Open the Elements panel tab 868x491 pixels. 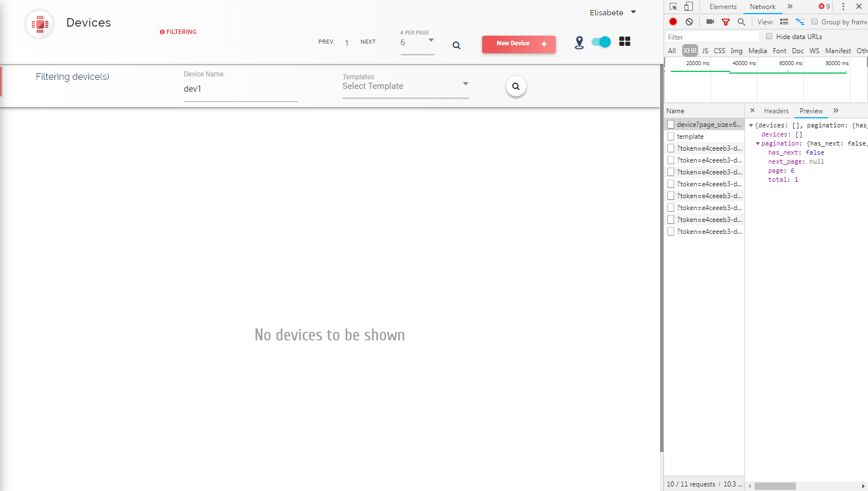click(723, 7)
